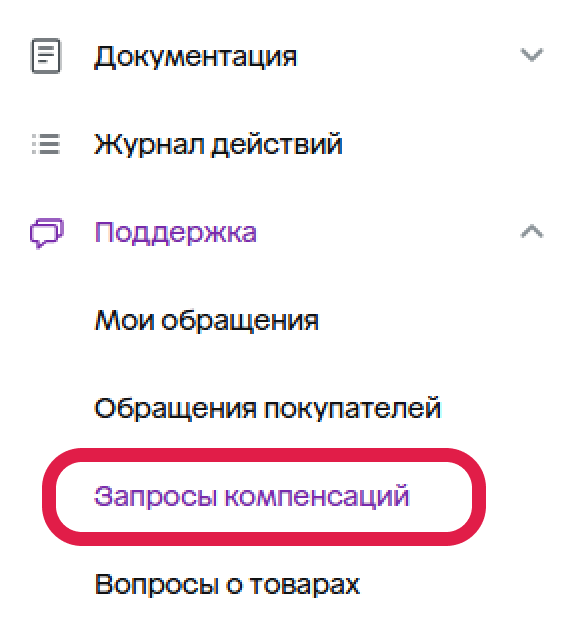Click the purple chat bubbles Поддержка icon
Viewport: 562px width, 620px height.
point(47,232)
